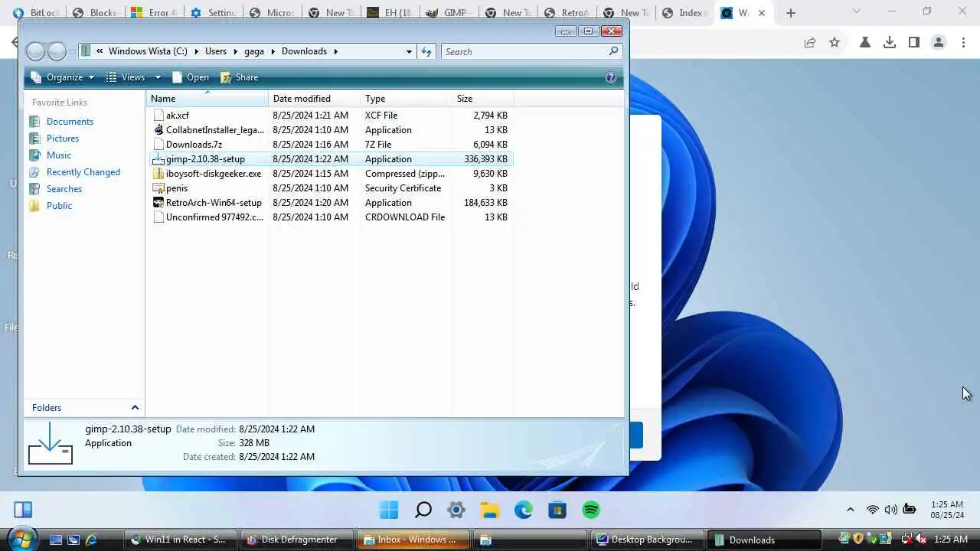Click the Open toolbar button

[191, 77]
